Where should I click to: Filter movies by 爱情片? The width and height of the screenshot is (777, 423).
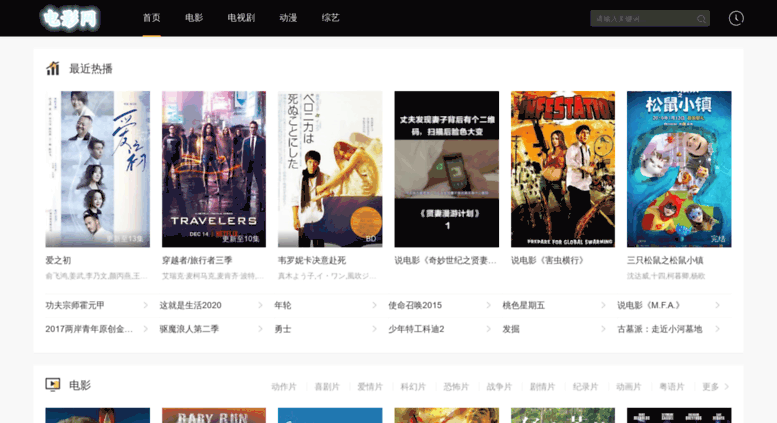coord(370,387)
